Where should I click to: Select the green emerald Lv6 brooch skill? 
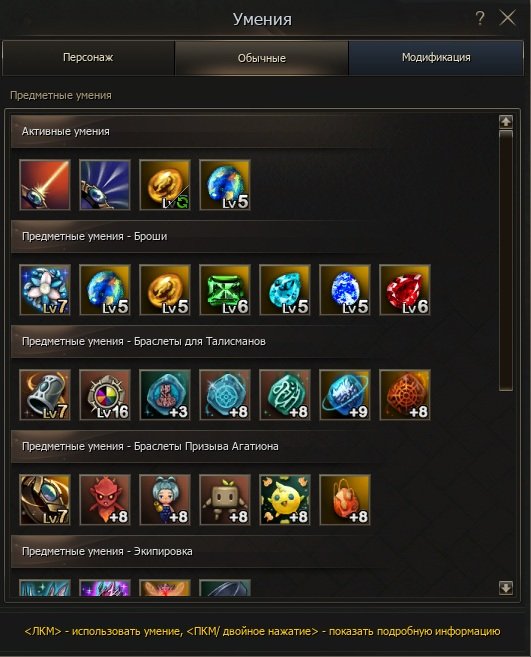pos(225,290)
